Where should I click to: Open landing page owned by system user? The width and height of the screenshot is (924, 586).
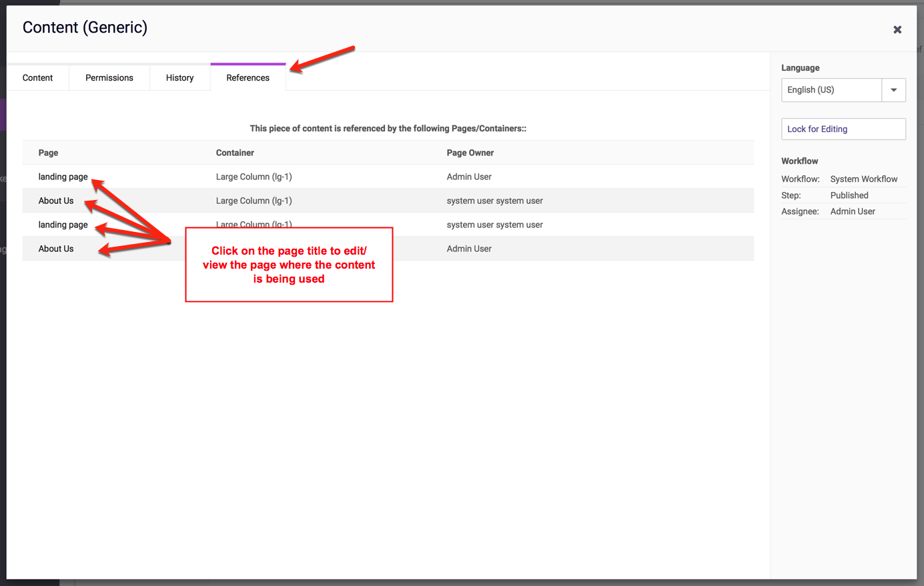pos(63,225)
